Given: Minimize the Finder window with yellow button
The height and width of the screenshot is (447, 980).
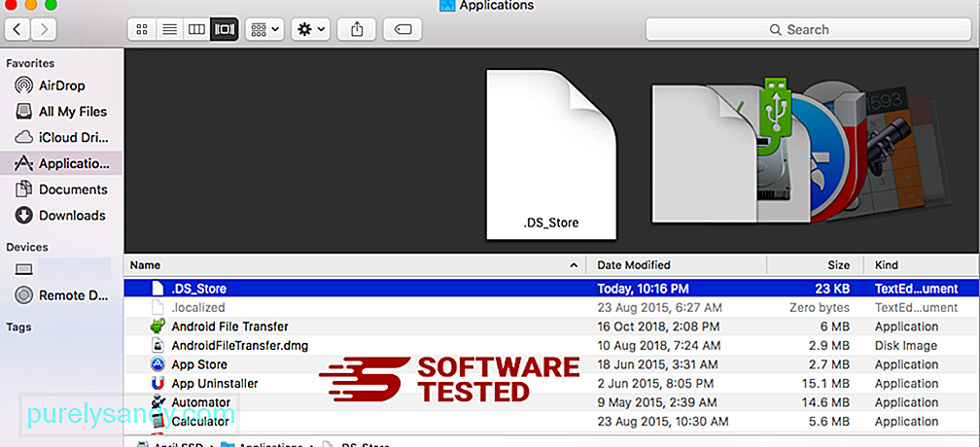Looking at the screenshot, I should pos(30,5).
